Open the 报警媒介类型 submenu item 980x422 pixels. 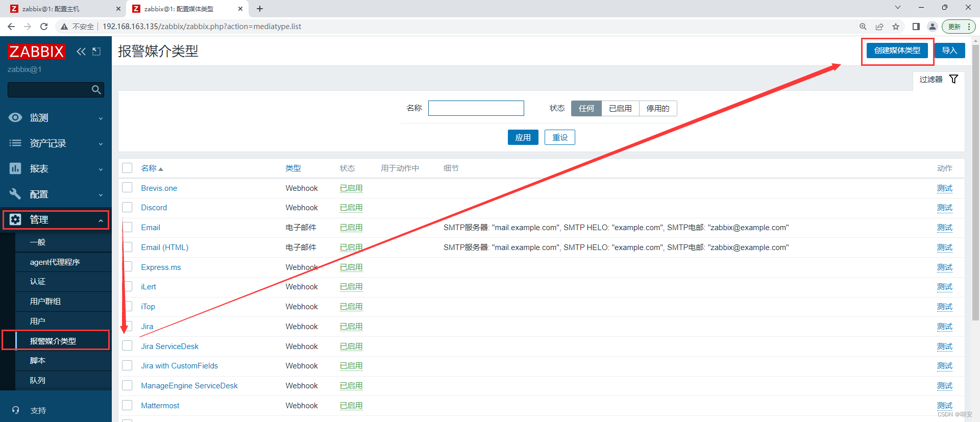point(53,341)
